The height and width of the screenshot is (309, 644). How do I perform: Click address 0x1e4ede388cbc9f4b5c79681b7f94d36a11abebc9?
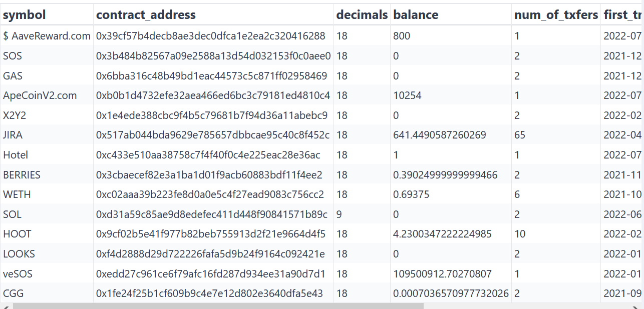tap(212, 115)
